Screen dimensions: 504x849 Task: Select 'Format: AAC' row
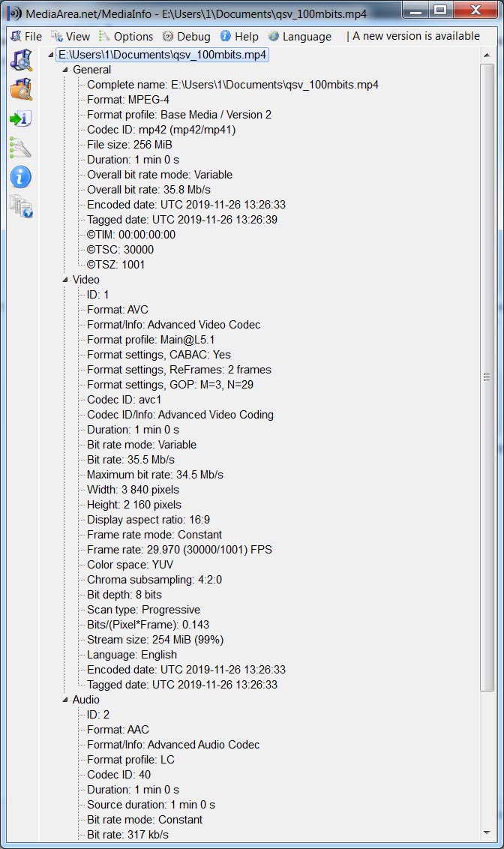tap(118, 730)
